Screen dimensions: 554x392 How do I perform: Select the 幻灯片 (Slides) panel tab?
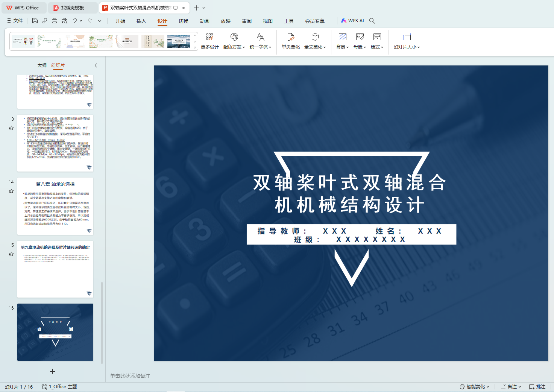coord(58,65)
